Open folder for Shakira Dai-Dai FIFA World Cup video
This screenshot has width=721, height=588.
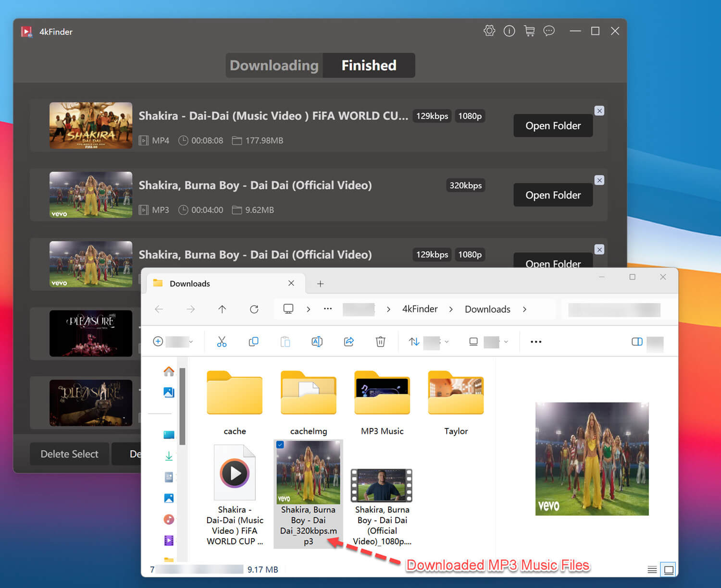click(x=553, y=126)
